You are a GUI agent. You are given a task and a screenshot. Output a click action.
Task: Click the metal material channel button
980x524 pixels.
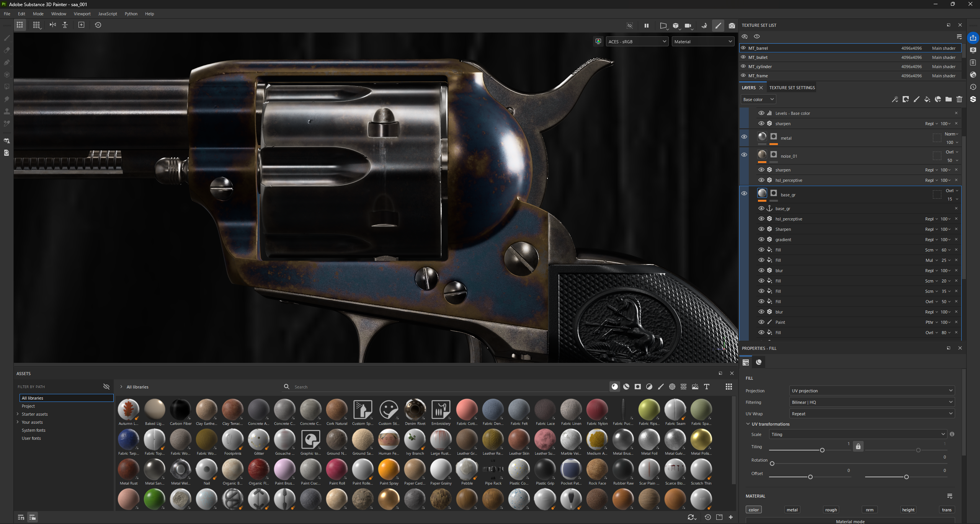(792, 509)
